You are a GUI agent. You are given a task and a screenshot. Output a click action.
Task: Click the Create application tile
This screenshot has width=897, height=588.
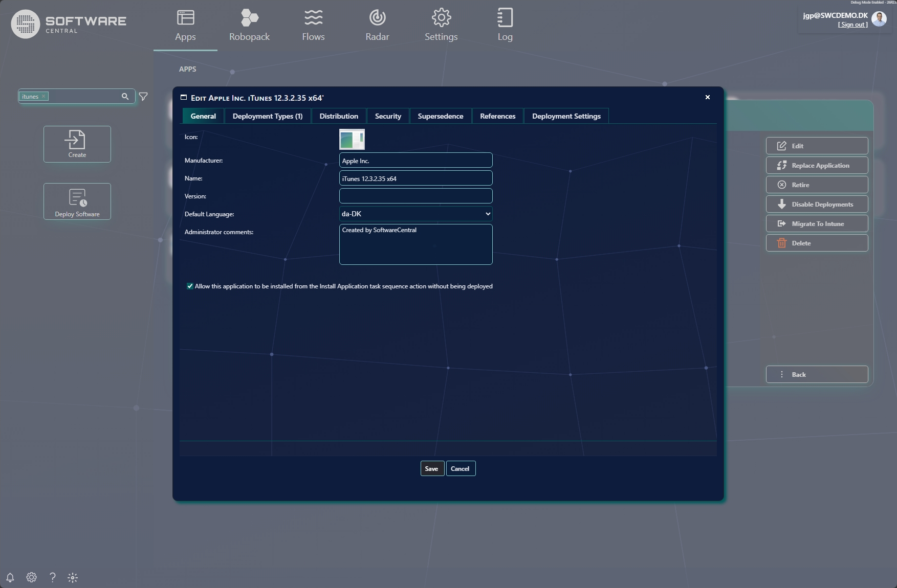click(77, 144)
